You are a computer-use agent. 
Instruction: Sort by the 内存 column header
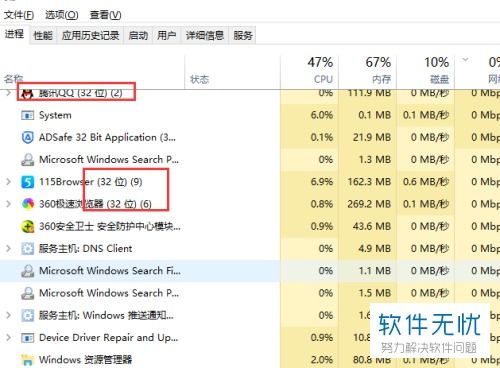(x=368, y=71)
